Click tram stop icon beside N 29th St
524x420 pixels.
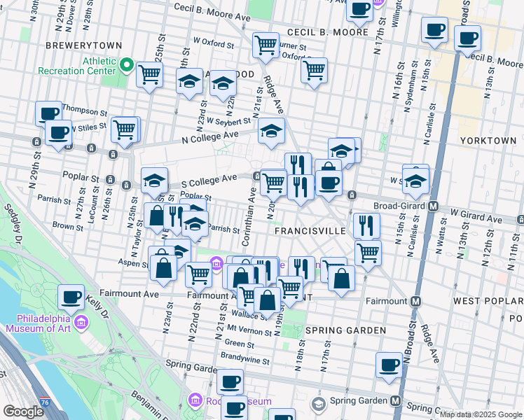tap(36, 142)
